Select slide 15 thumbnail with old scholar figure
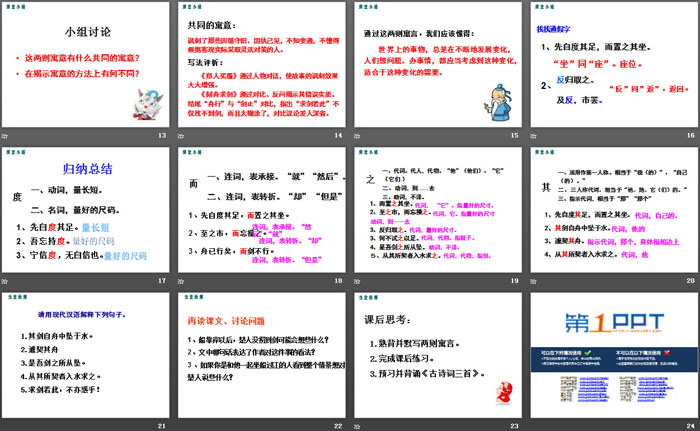This screenshot has height=431, width=700. 438,64
